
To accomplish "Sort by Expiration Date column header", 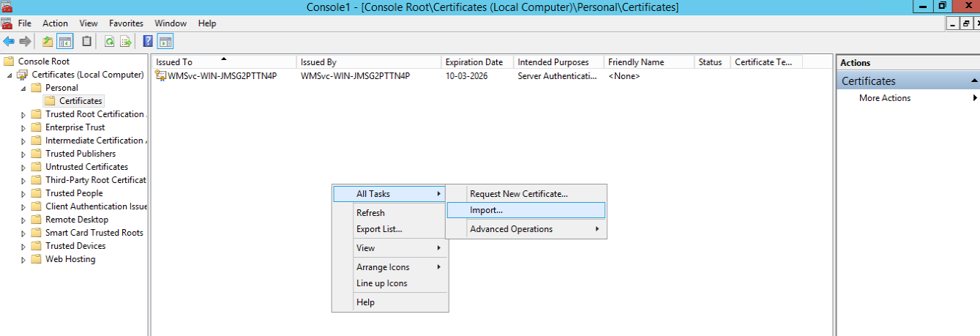I will (x=474, y=62).
